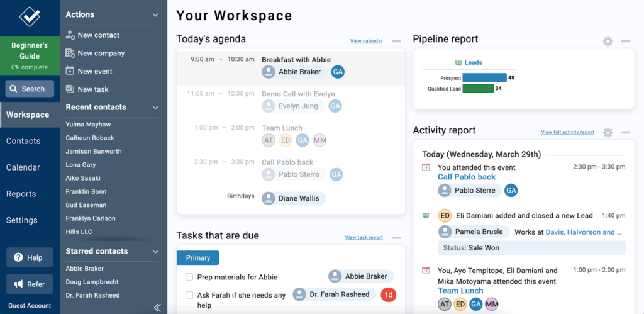This screenshot has height=314, width=644.
Task: Open recent contact Franklin Bonn
Action: tap(86, 191)
